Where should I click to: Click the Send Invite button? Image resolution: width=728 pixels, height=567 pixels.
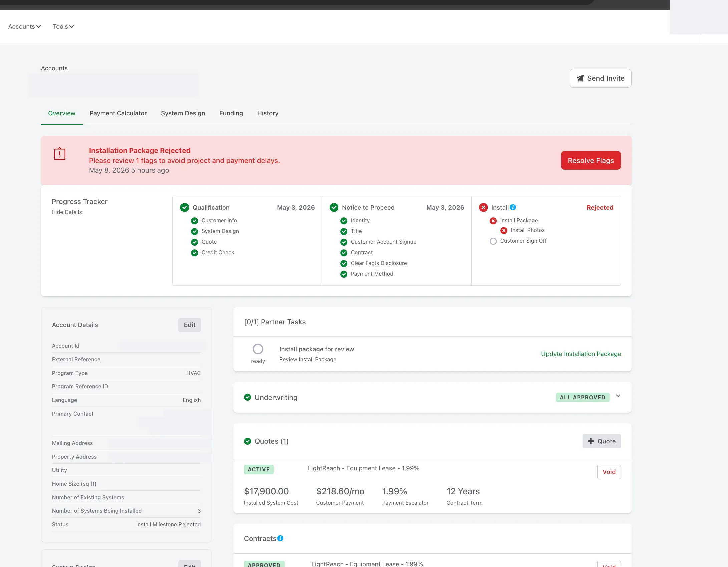tap(600, 78)
